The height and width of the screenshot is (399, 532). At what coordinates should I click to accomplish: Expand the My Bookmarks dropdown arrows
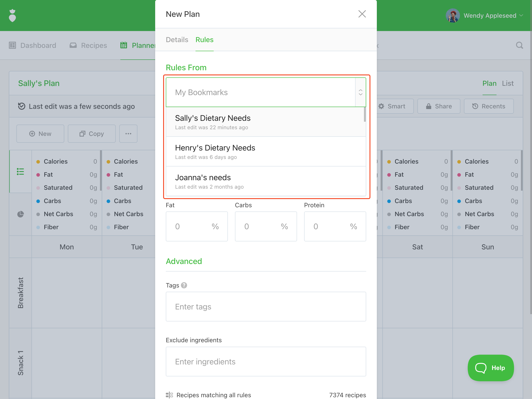pos(360,92)
